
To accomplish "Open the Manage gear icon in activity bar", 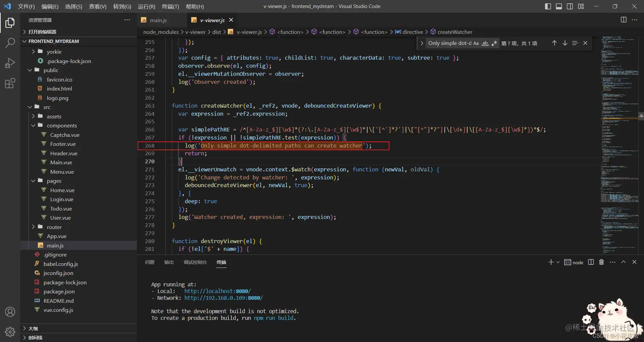I will pos(10,331).
